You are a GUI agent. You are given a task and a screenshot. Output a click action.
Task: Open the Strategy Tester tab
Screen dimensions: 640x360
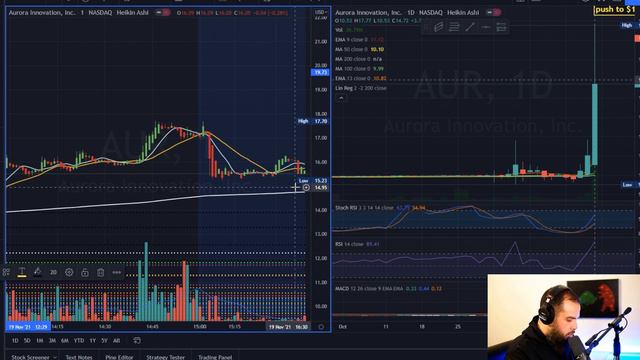165,357
